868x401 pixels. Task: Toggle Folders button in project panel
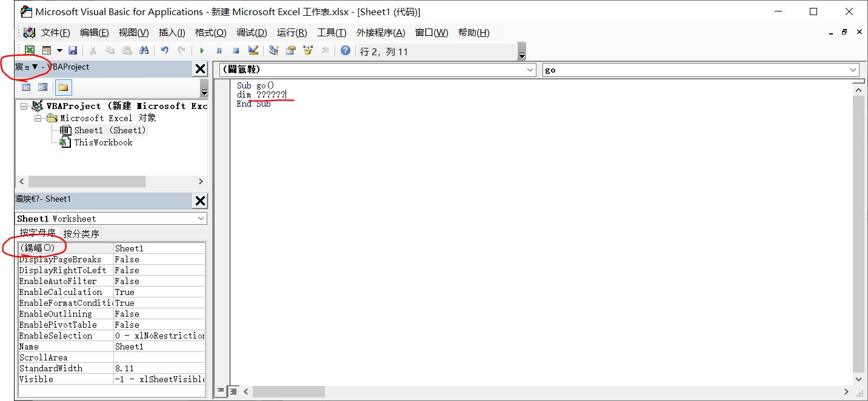pyautogui.click(x=63, y=87)
